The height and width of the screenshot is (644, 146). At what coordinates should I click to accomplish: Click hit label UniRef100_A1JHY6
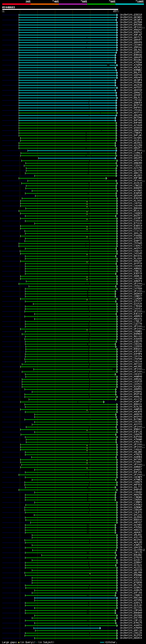pyautogui.click(x=131, y=201)
